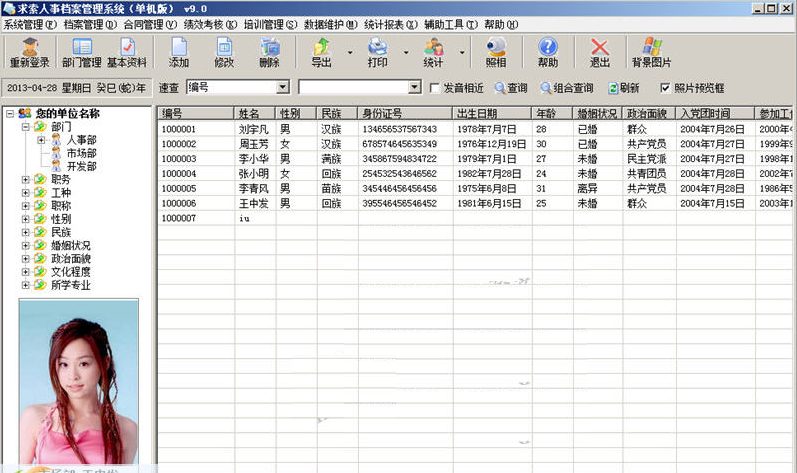Screen dimensions: 797x473
Task: Enable the 发音相近 checkbox
Action: (x=435, y=88)
